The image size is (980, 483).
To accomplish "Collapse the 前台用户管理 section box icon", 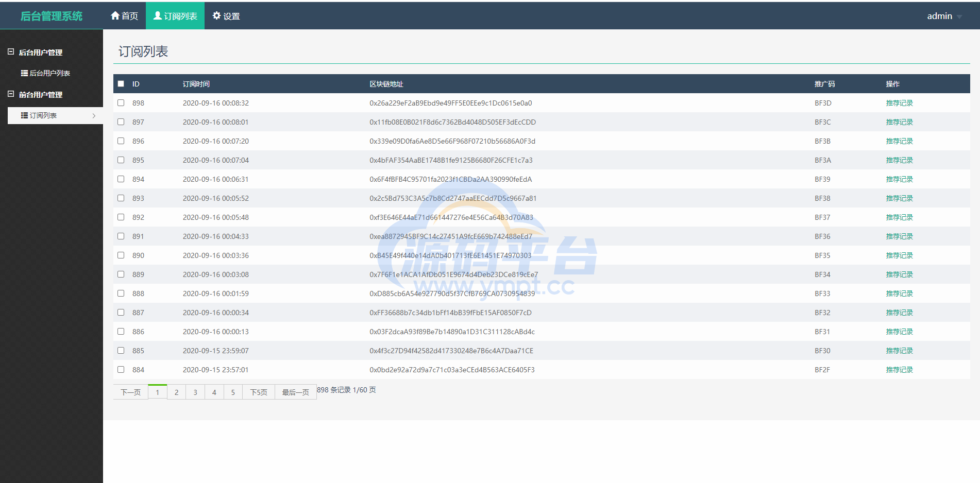I will (x=11, y=94).
